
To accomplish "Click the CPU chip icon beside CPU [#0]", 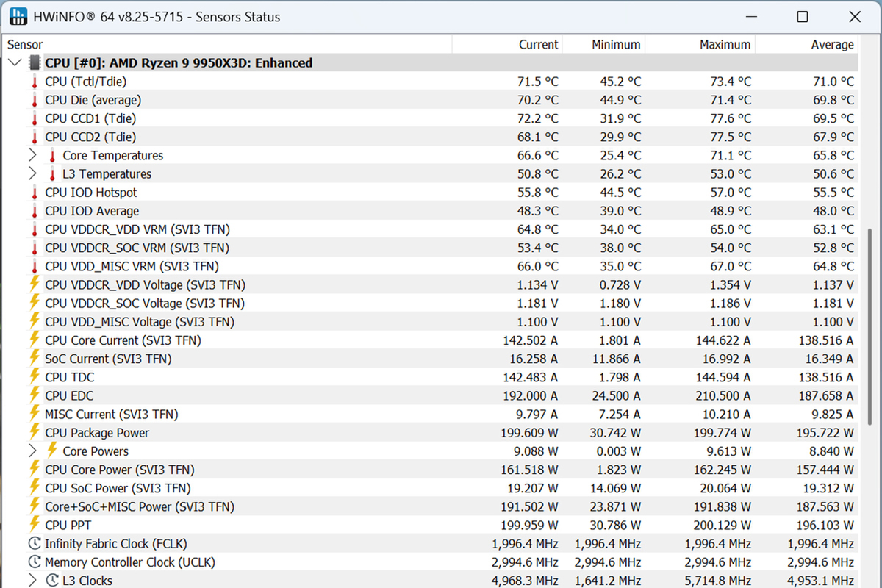I will click(34, 63).
